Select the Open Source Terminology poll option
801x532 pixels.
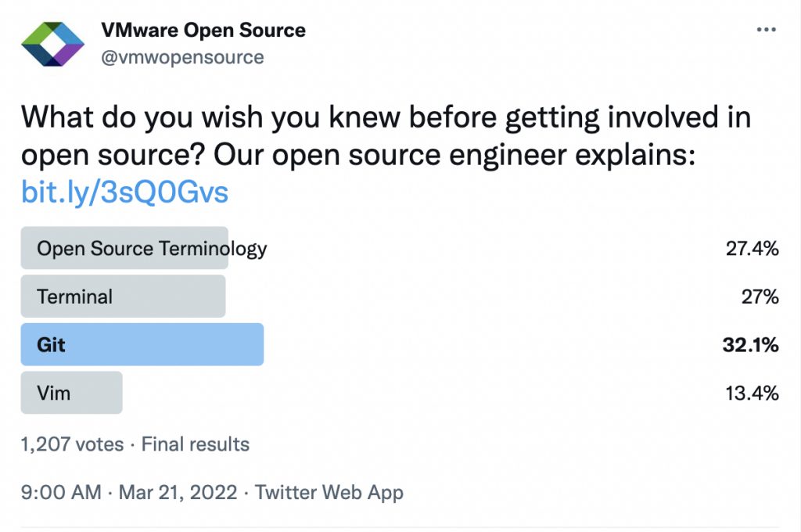point(152,249)
